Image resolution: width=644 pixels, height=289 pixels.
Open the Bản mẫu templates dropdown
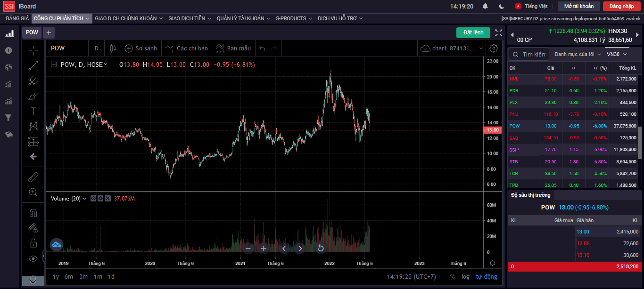233,48
